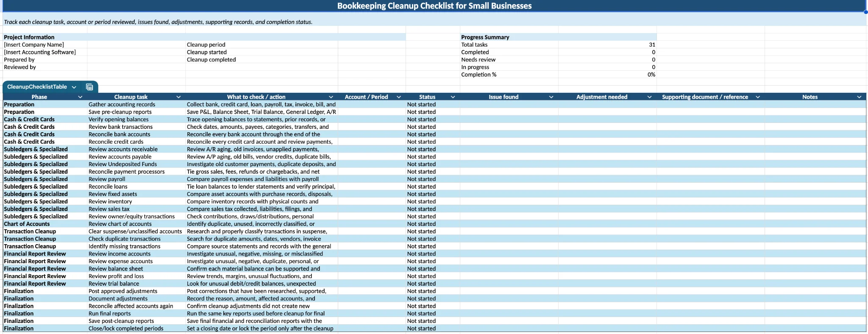Select the CleanupChecklistTable name label
The height and width of the screenshot is (334, 868).
(x=37, y=87)
